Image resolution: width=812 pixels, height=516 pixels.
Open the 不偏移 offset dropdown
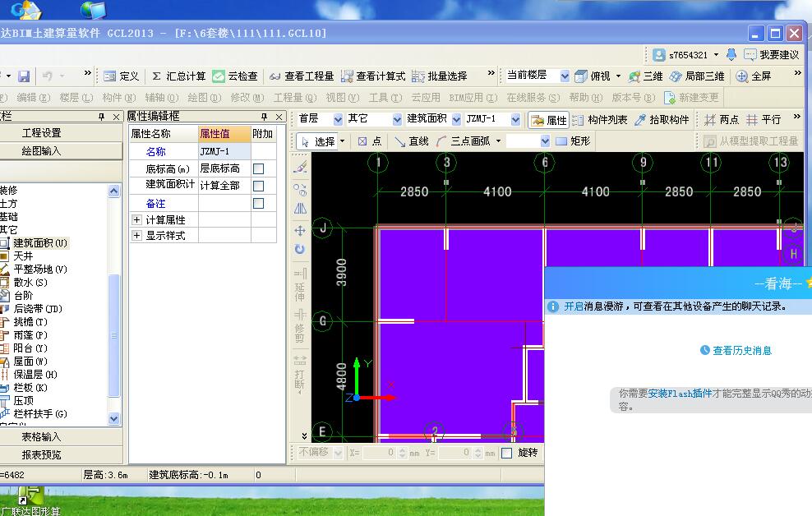[338, 453]
